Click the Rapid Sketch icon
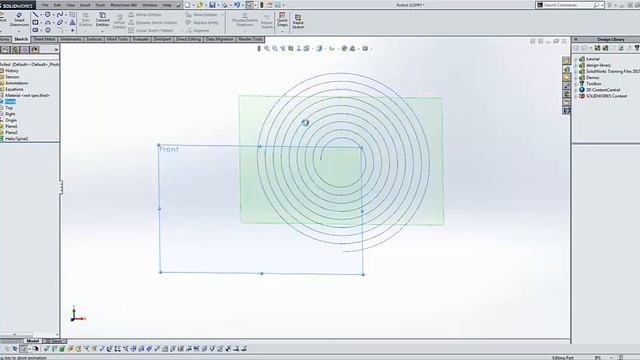The image size is (640, 360). pyautogui.click(x=298, y=21)
